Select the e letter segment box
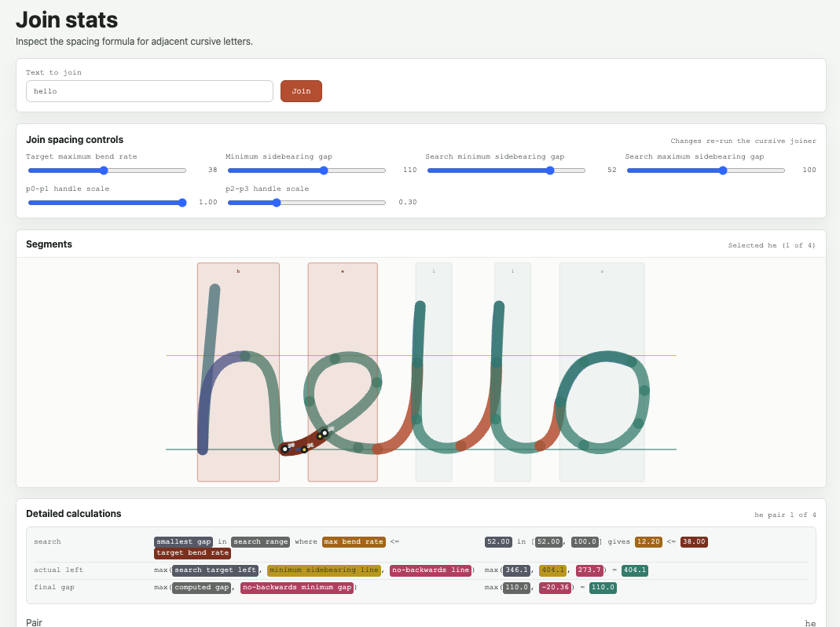Viewport: 840px width, 627px height. [343, 372]
